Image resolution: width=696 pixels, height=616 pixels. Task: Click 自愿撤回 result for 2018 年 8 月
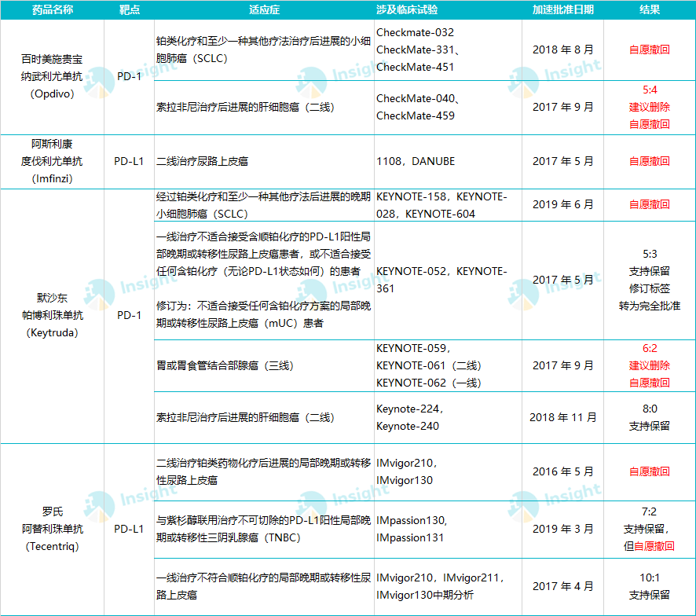tap(650, 49)
